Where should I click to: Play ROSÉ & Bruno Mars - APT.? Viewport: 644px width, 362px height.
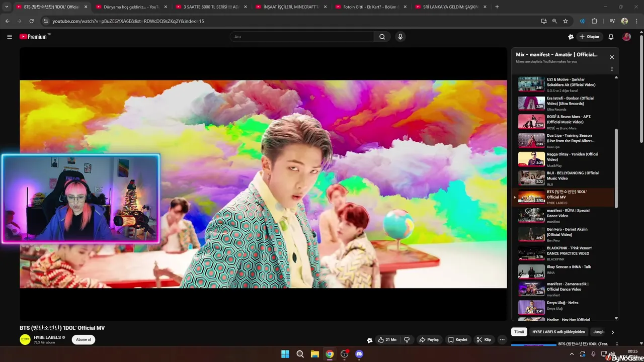[563, 122]
